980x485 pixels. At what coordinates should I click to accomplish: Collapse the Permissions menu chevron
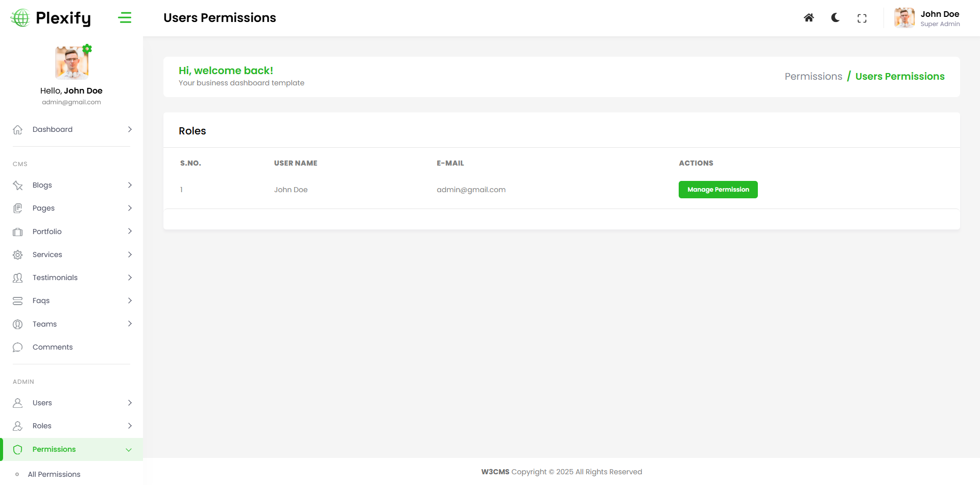[x=129, y=450]
